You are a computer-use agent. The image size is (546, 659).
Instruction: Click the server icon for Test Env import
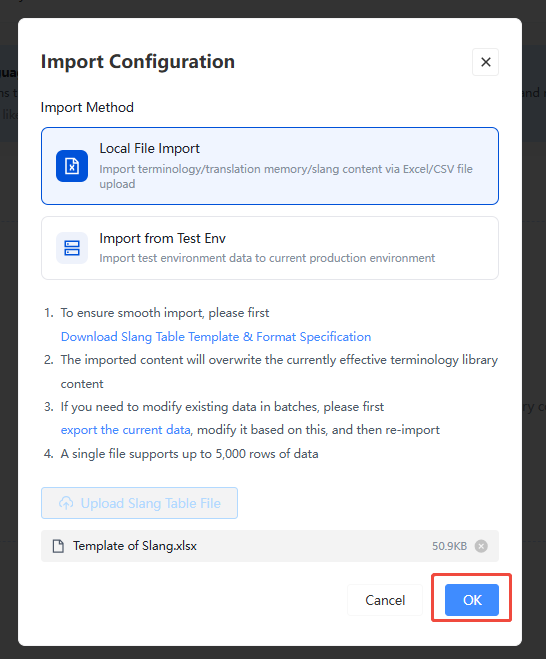tap(72, 248)
